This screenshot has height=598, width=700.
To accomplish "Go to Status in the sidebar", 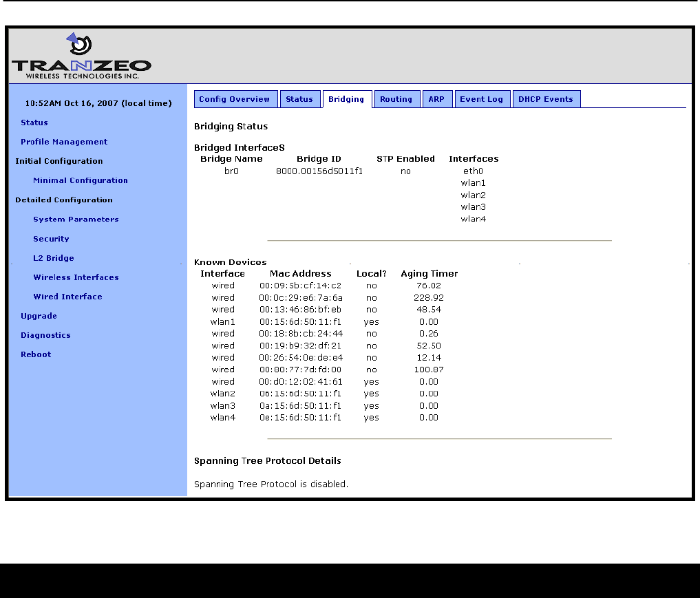I will point(34,122).
